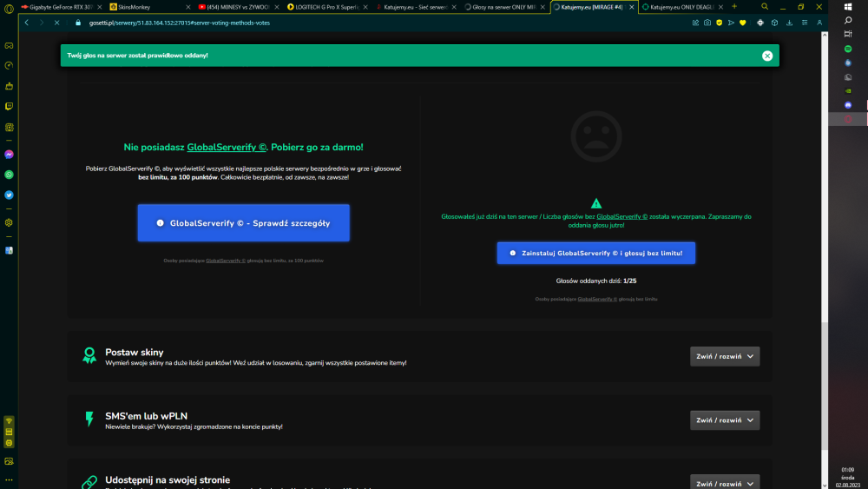Screen dimensions: 868x489
Task: Open WhatsApp icon in the sidebar
Action: tap(9, 175)
